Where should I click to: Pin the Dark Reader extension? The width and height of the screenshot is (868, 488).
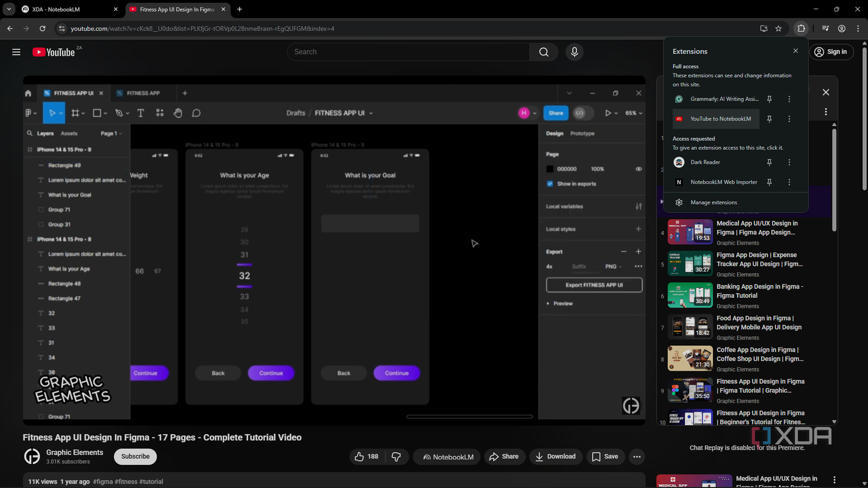point(769,162)
